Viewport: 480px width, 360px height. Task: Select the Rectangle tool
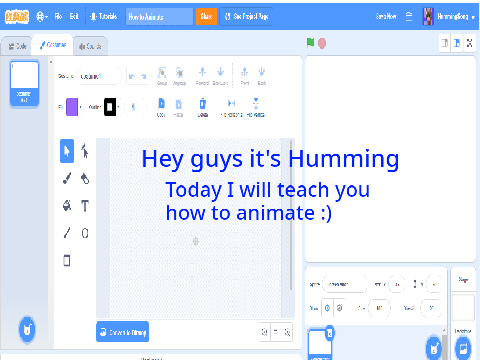(67, 260)
